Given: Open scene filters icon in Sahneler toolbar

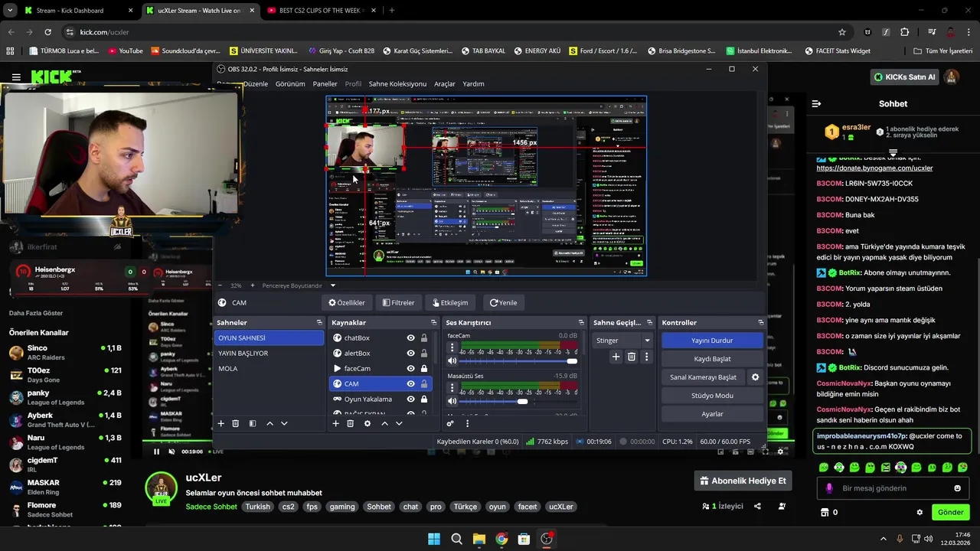Looking at the screenshot, I should tap(253, 423).
